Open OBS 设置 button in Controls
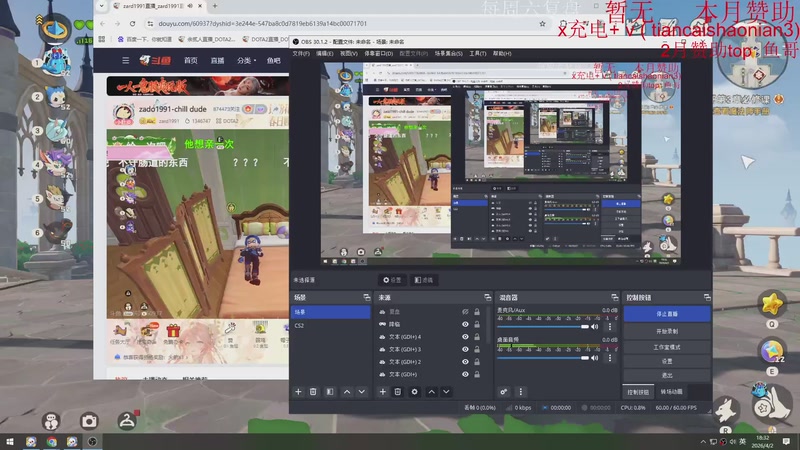The width and height of the screenshot is (800, 450). point(667,361)
